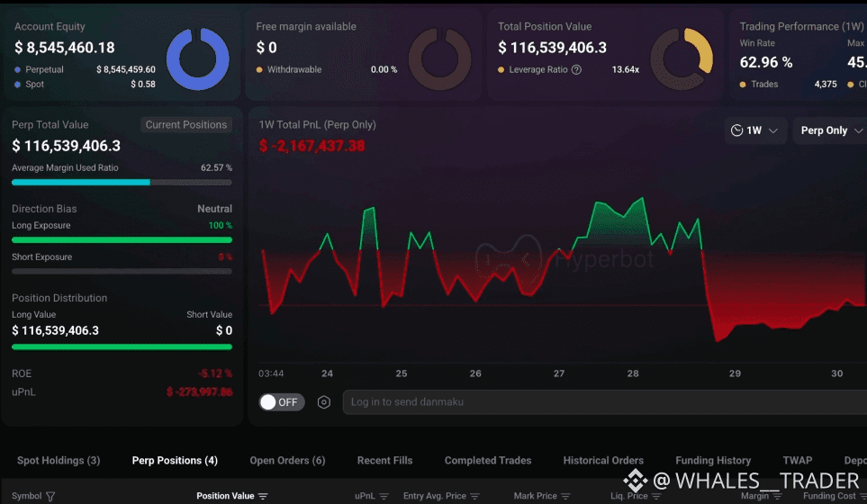
Task: Click the Perpetual balance $8,545,459.60
Action: coord(126,69)
